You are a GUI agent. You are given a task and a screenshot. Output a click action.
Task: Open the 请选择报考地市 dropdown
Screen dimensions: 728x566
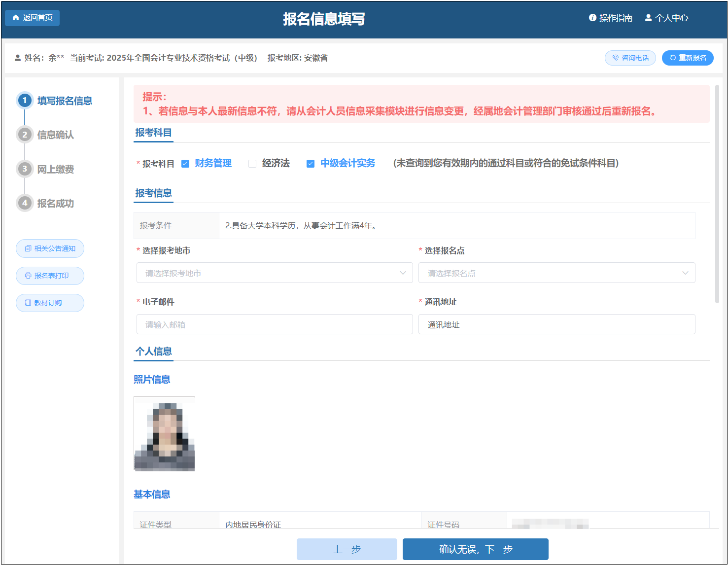[x=275, y=273]
